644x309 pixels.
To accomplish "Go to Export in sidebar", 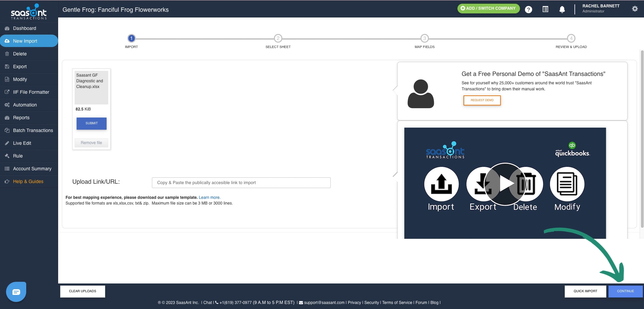I will [29, 67].
